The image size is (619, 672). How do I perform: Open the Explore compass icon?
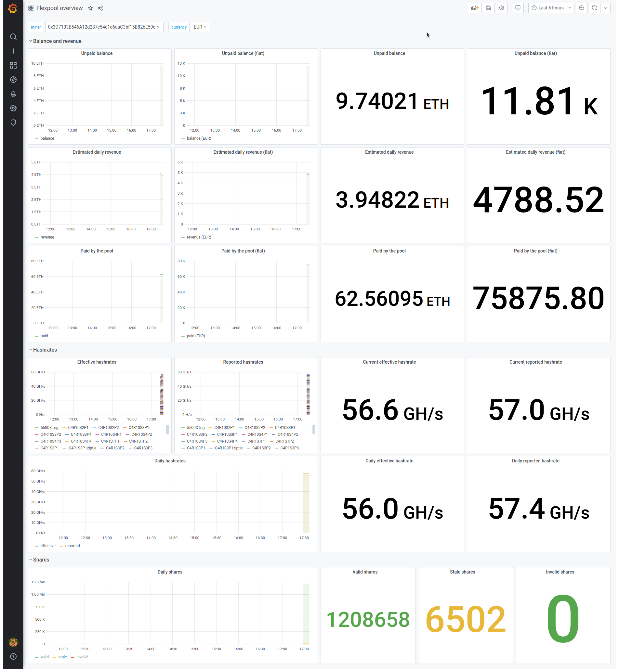pos(13,80)
